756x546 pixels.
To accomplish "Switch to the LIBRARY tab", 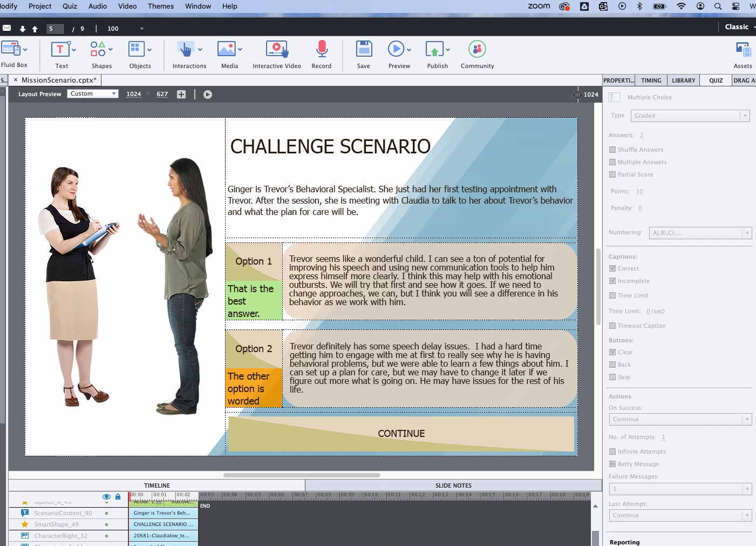I will 684,80.
